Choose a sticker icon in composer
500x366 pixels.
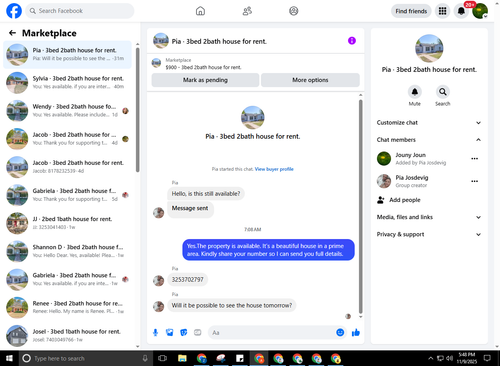[x=184, y=332]
